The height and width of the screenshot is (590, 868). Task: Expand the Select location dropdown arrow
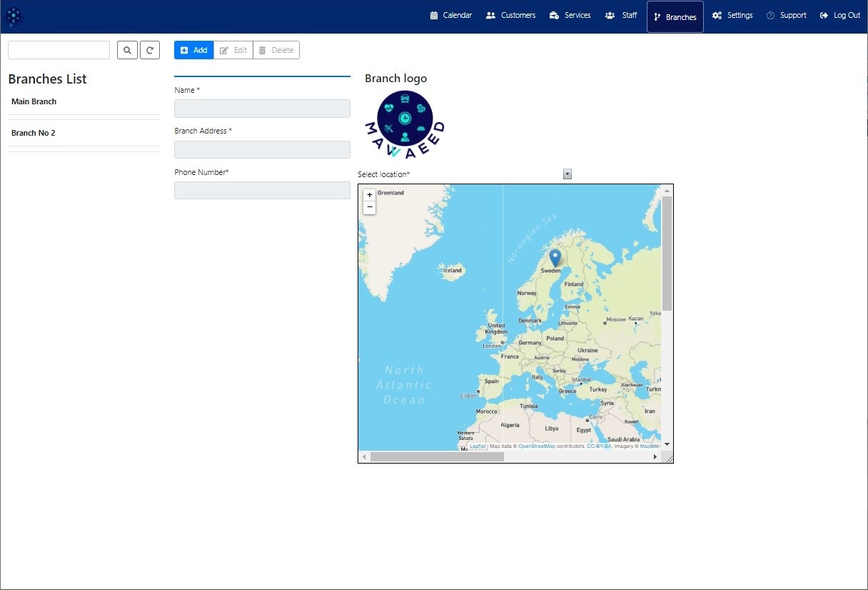[x=567, y=174]
